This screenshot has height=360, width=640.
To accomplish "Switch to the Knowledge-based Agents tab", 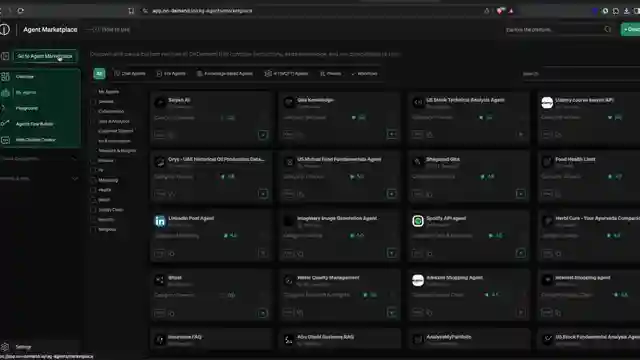I will (224, 73).
